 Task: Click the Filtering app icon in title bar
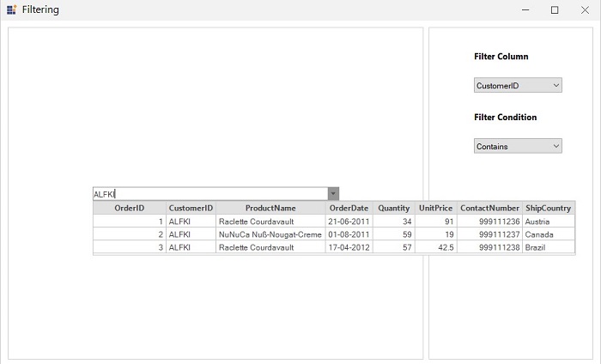[11, 9]
